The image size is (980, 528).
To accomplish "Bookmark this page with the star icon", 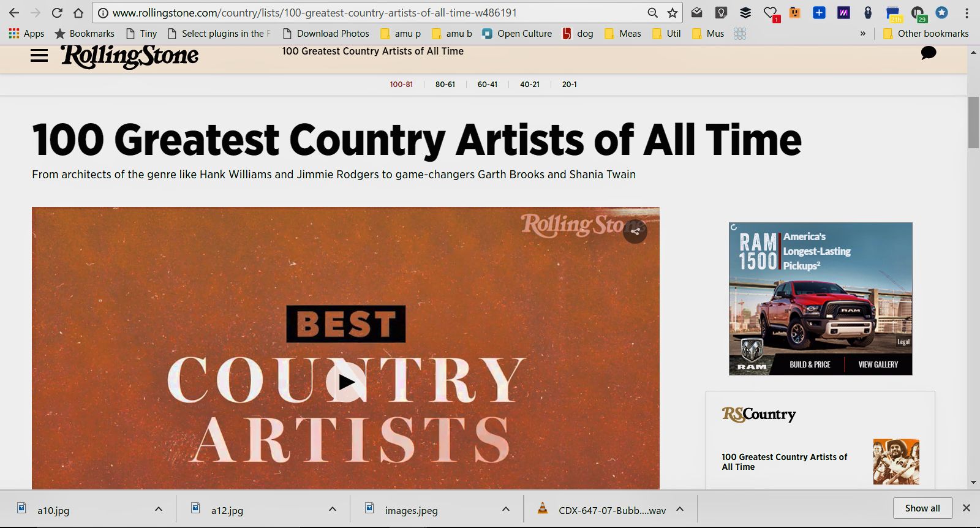I will (x=673, y=13).
